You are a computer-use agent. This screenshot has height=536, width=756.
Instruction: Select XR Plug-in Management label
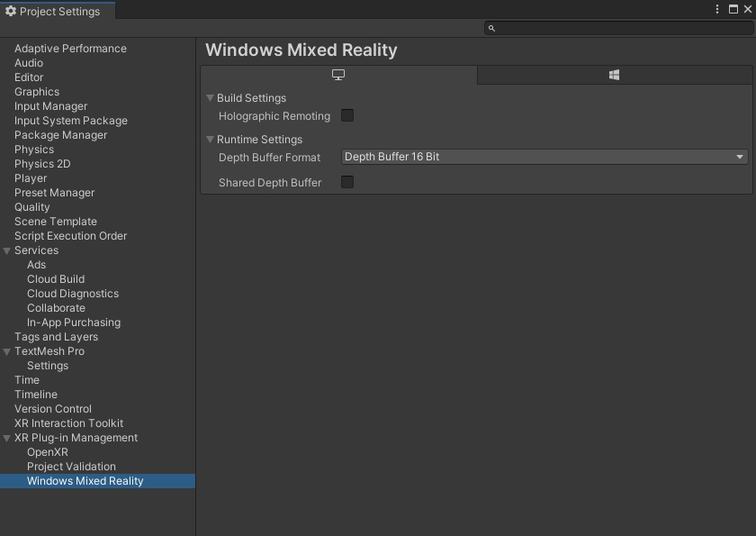pos(76,438)
